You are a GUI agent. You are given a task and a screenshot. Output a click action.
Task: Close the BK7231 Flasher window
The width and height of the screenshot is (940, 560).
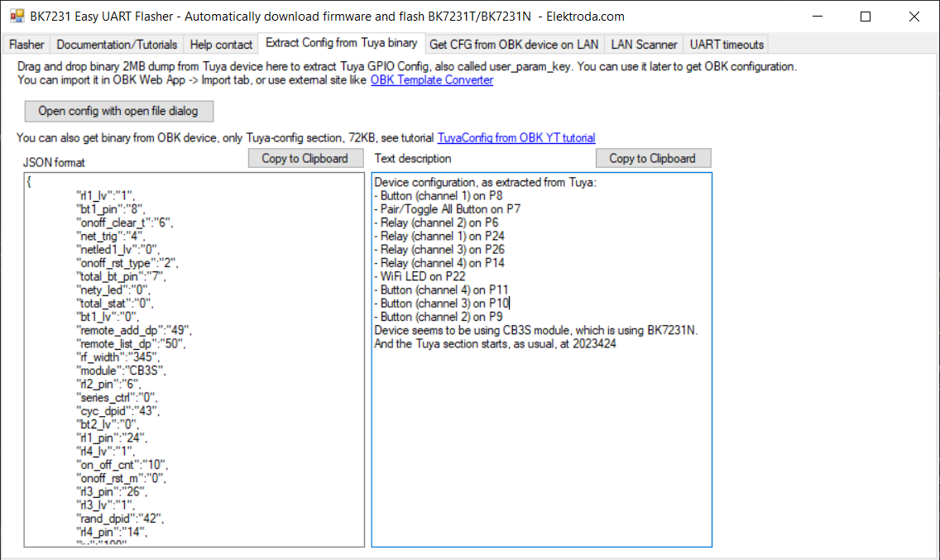[x=914, y=17]
